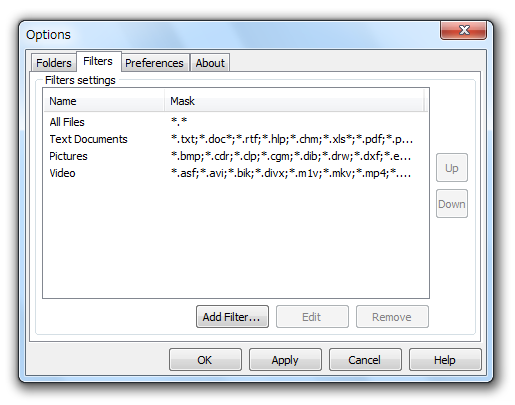Confirm settings with OK button

click(x=205, y=360)
